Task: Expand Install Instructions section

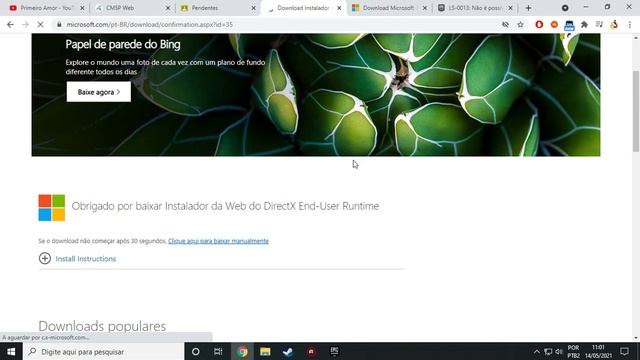Action: (x=78, y=258)
